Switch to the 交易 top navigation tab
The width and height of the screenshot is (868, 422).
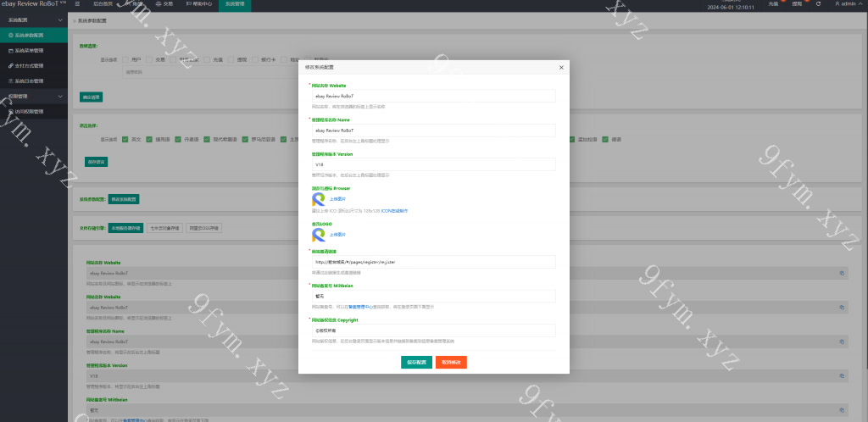pyautogui.click(x=164, y=4)
